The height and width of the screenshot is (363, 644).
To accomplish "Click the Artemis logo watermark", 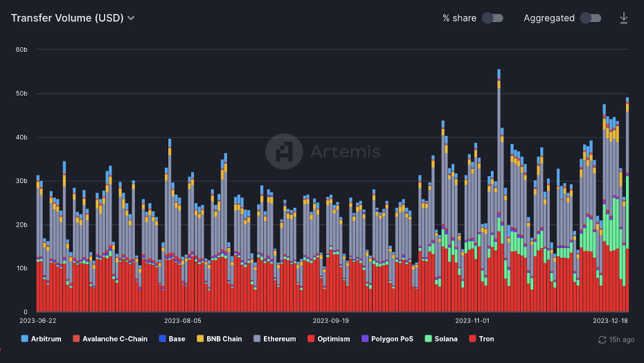I will pos(284,151).
